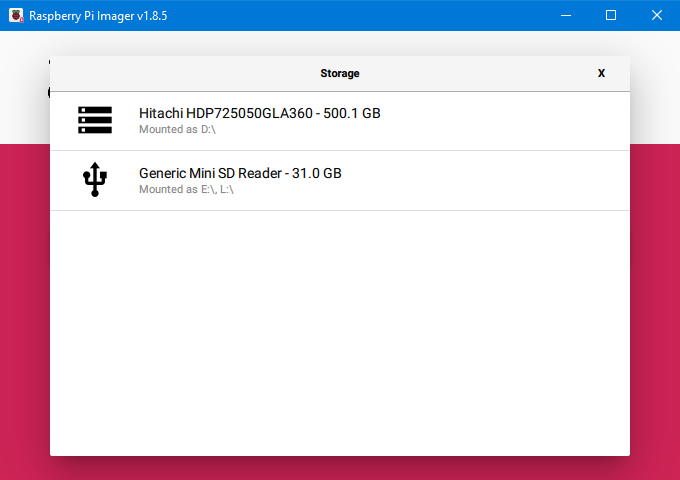This screenshot has width=680, height=480.
Task: Close the Raspberry Pi Imager window
Action: 657,15
